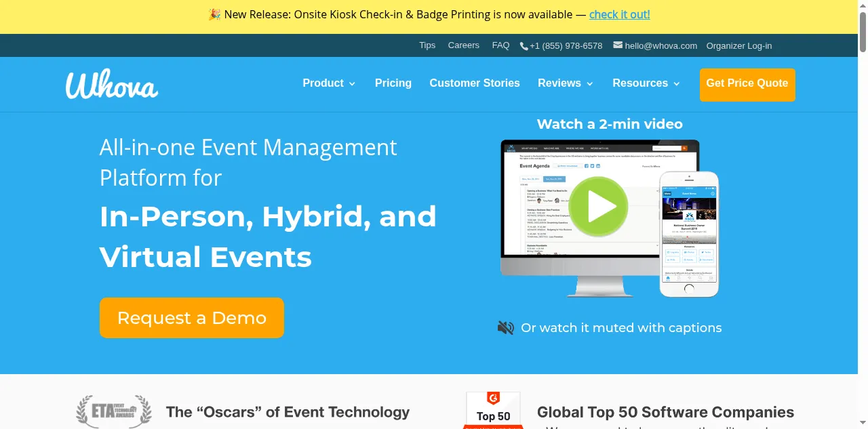Click the Whova logo
This screenshot has height=429, width=868.
pyautogui.click(x=112, y=84)
